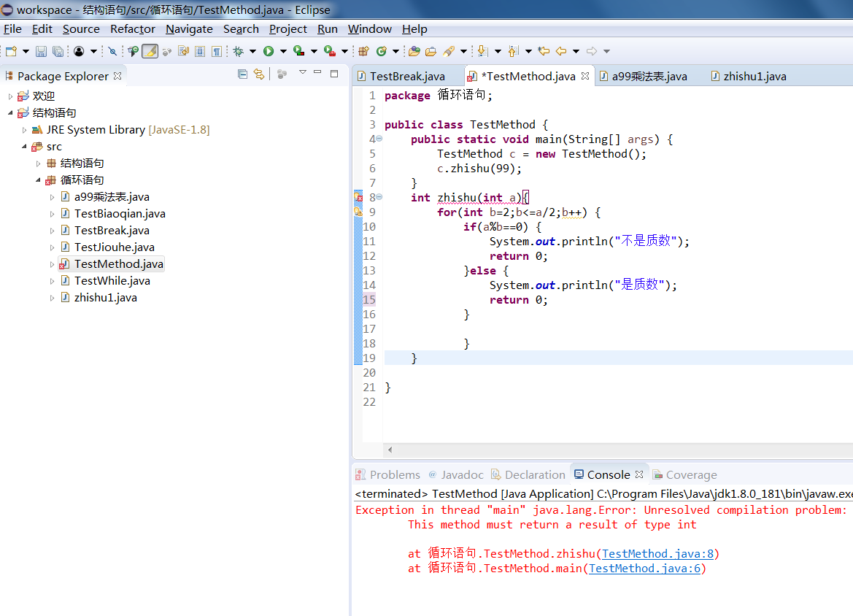
Task: Go to Previous Annotation icon
Action: pyautogui.click(x=513, y=51)
